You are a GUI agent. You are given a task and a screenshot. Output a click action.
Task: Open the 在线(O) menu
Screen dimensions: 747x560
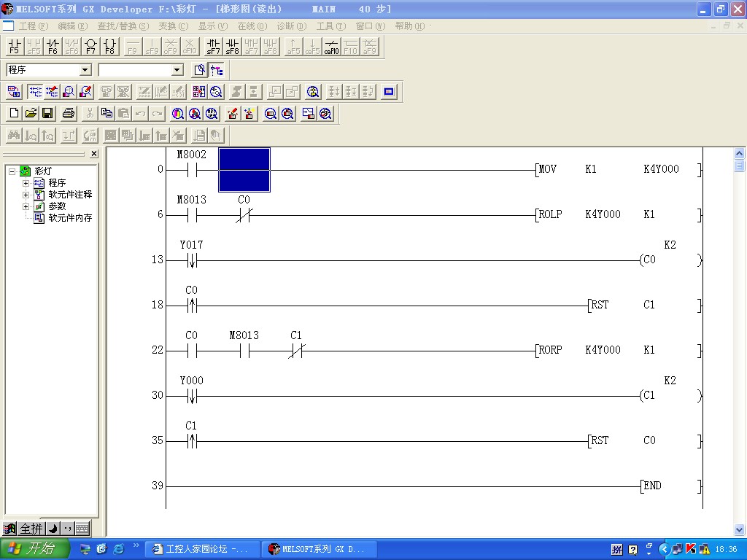point(252,26)
